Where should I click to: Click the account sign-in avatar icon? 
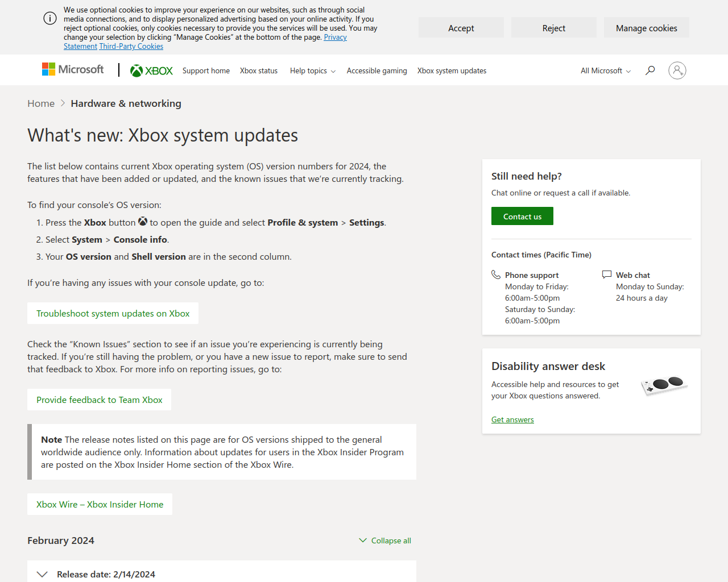coord(677,70)
